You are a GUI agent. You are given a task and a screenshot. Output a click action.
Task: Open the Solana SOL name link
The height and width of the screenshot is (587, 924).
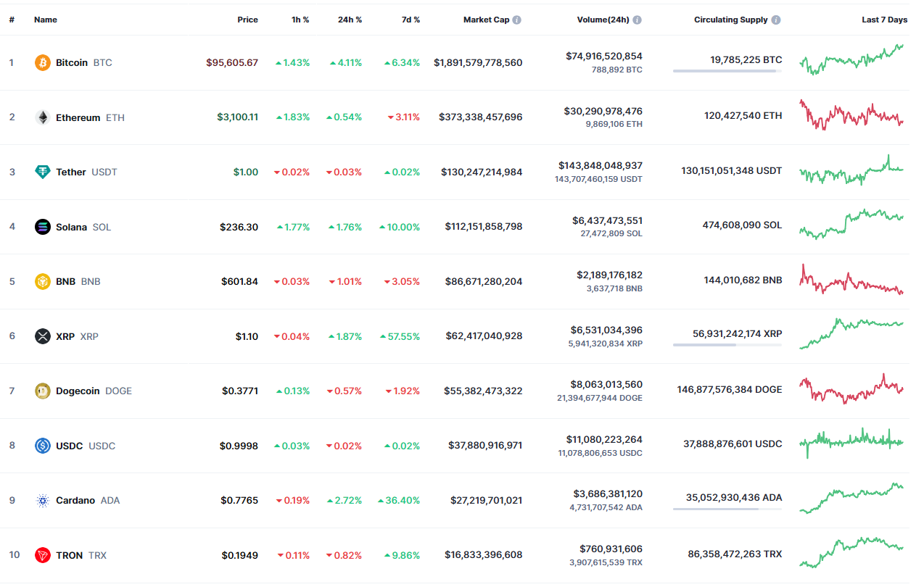point(83,227)
